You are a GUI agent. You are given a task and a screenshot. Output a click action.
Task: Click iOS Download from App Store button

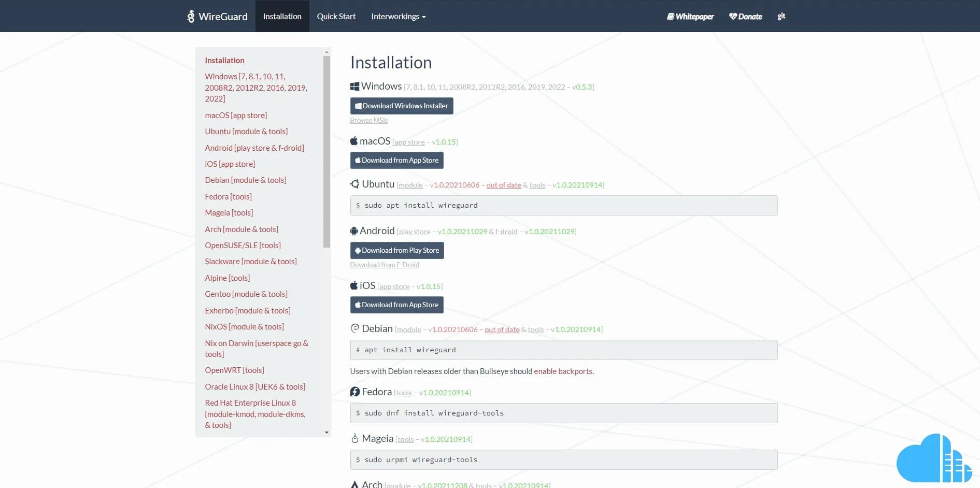pos(397,305)
